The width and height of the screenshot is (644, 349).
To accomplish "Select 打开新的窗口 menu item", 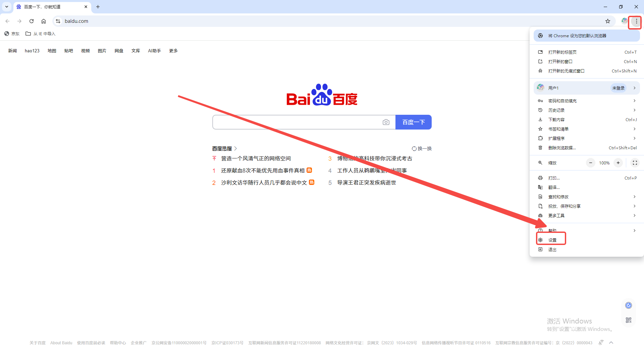I will tap(587, 61).
